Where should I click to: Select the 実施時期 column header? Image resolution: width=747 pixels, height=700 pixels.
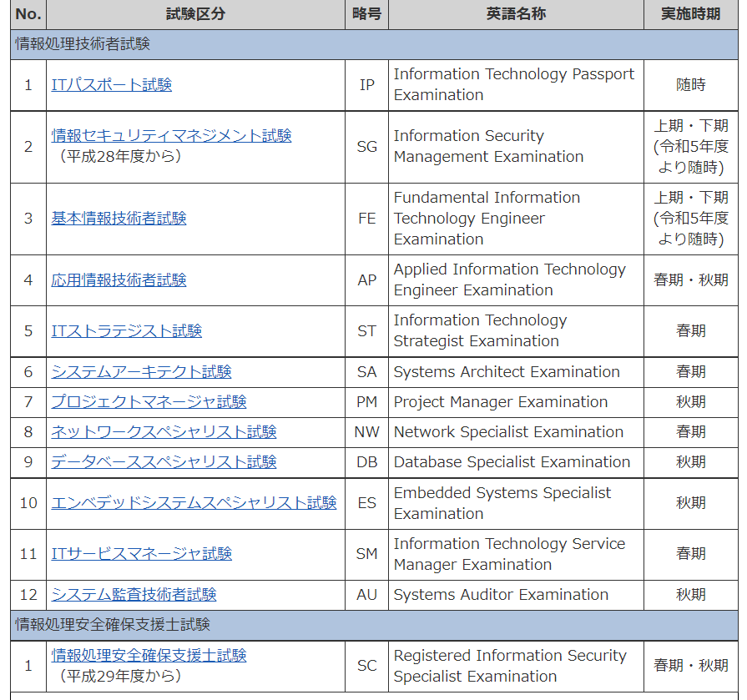690,14
